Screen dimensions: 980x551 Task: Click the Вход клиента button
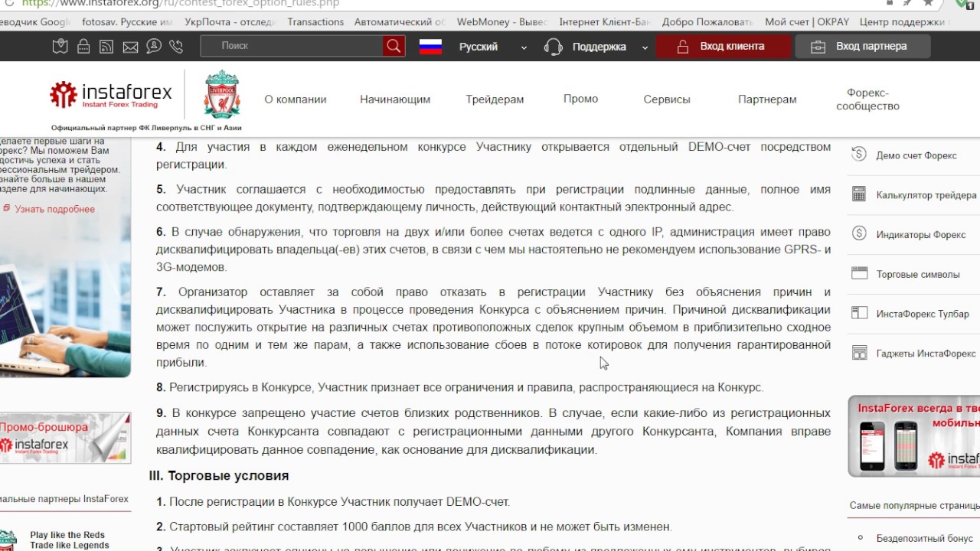[x=724, y=46]
